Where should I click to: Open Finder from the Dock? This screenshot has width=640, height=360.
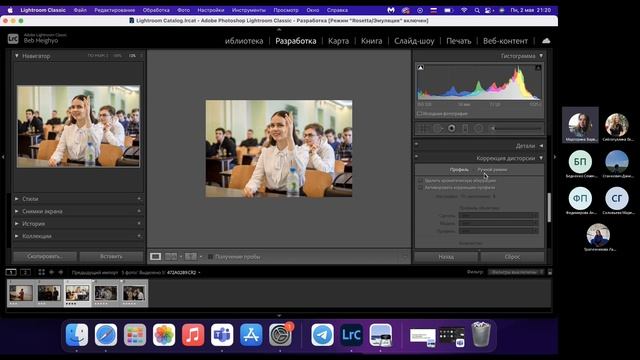[77, 335]
